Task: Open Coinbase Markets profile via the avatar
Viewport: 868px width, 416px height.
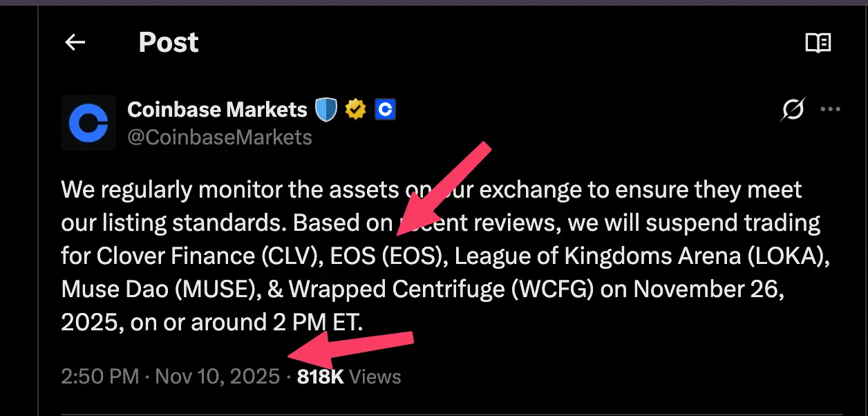Action: (88, 123)
